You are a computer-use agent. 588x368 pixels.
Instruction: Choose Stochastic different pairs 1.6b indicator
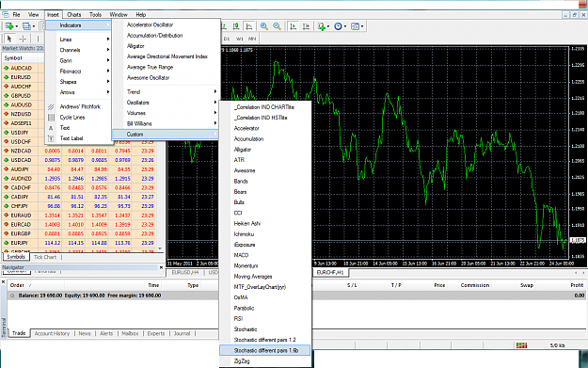click(264, 350)
